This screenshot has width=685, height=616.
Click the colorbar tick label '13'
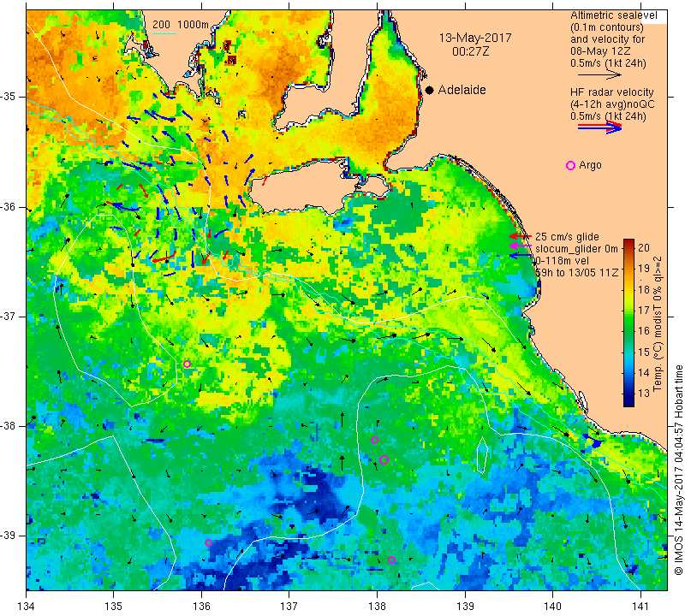644,394
